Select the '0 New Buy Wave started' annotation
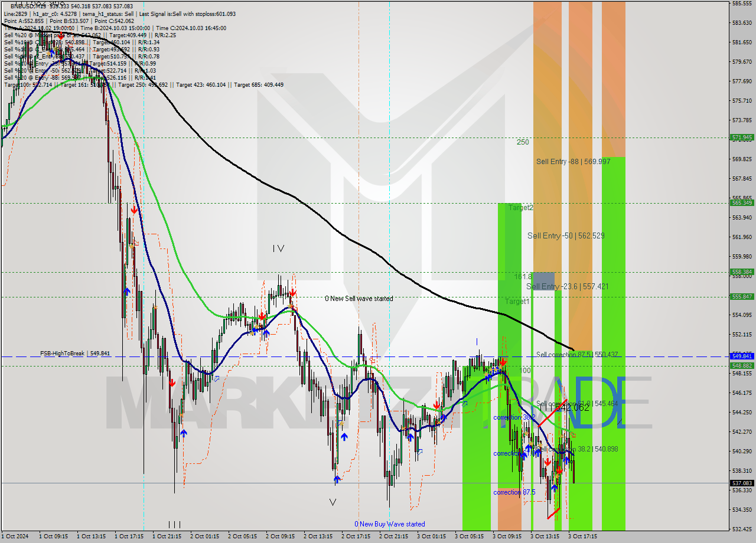This screenshot has width=756, height=543. click(389, 524)
